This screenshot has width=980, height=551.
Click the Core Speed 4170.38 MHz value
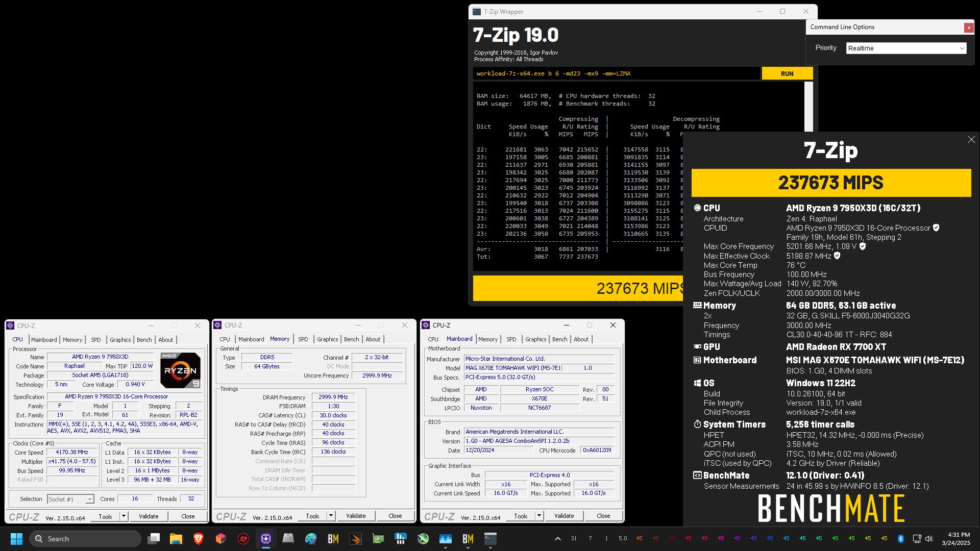click(72, 453)
